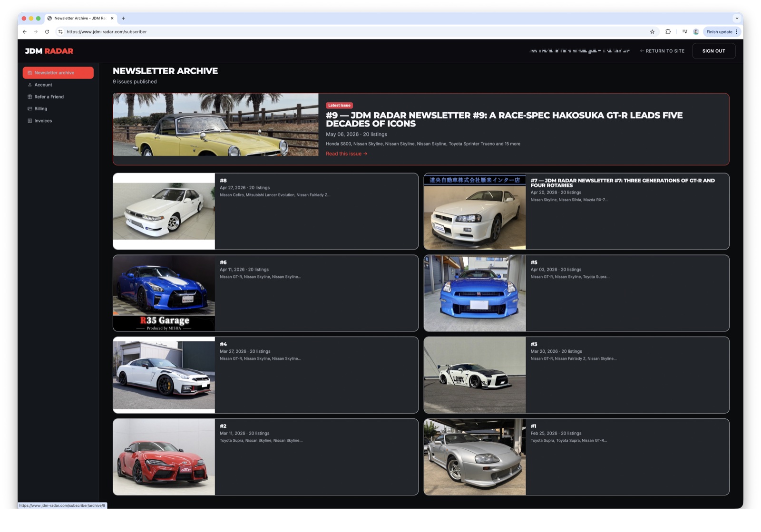
Task: Open issue #9 Hakosuka GT-R headline
Action: tap(504, 119)
